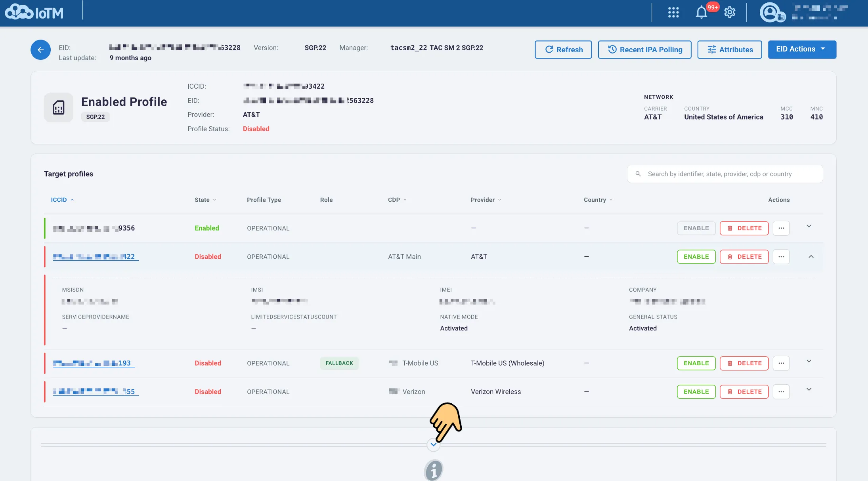Sort the table by CDP column
This screenshot has height=481, width=868.
(x=397, y=200)
